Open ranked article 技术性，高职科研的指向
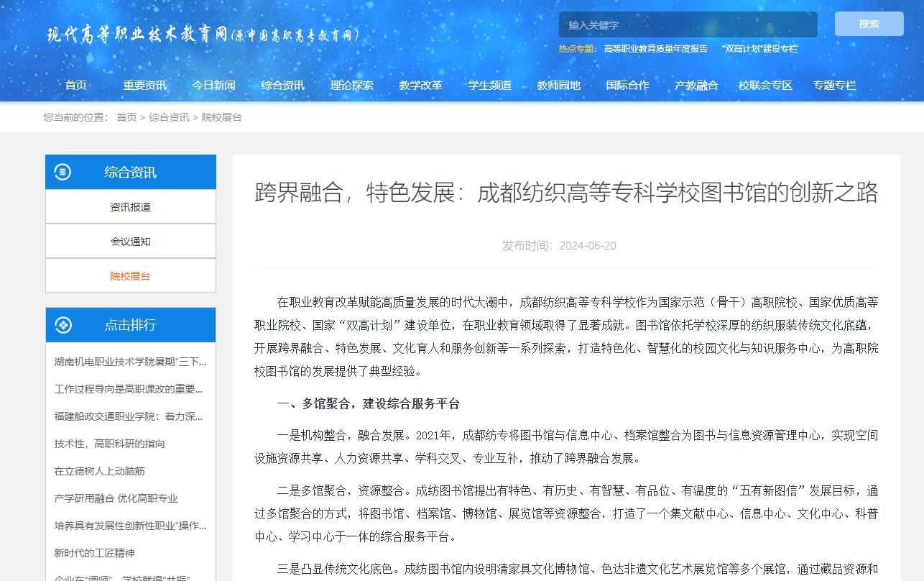The height and width of the screenshot is (581, 924). click(110, 444)
